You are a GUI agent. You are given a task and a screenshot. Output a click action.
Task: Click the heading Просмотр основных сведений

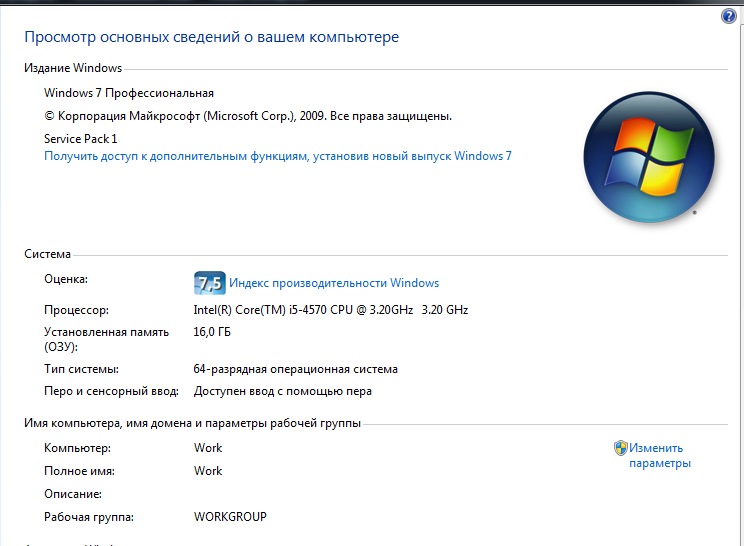click(x=212, y=37)
